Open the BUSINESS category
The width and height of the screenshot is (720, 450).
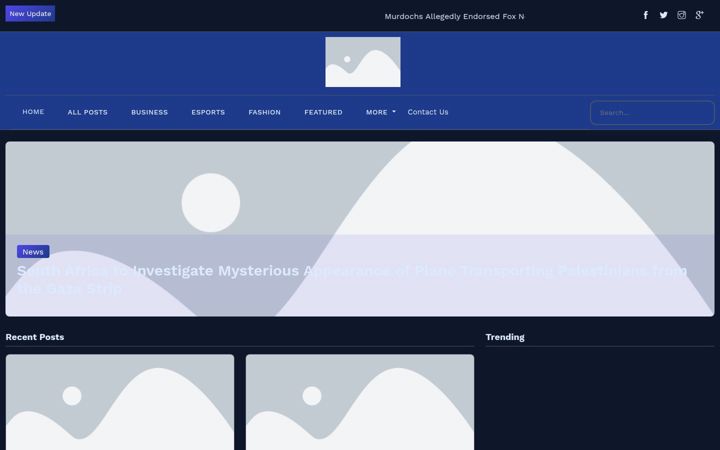[150, 112]
